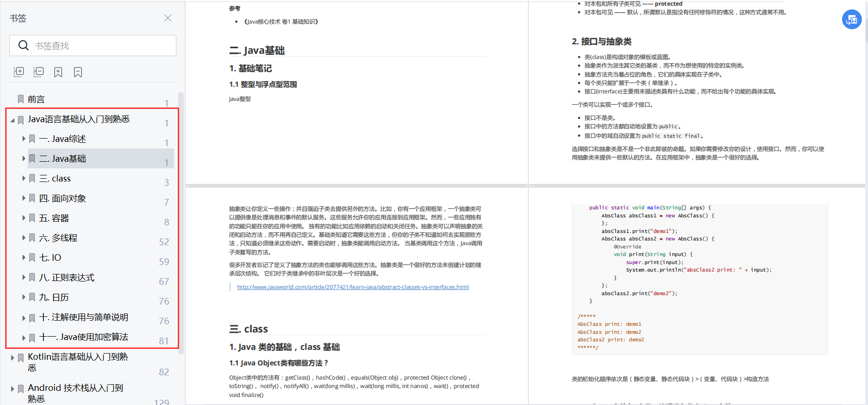
Task: Collapse Java语言基础从入门到熟悉 node
Action: [12, 120]
